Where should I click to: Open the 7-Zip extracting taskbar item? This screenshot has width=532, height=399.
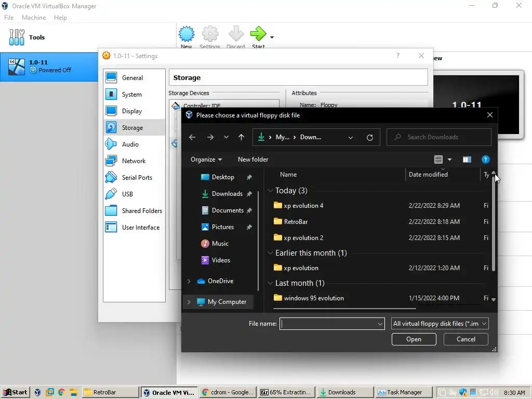(x=286, y=392)
